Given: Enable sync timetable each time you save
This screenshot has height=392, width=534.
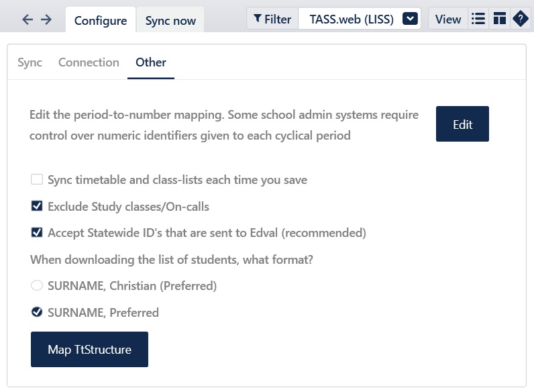Looking at the screenshot, I should tap(37, 180).
